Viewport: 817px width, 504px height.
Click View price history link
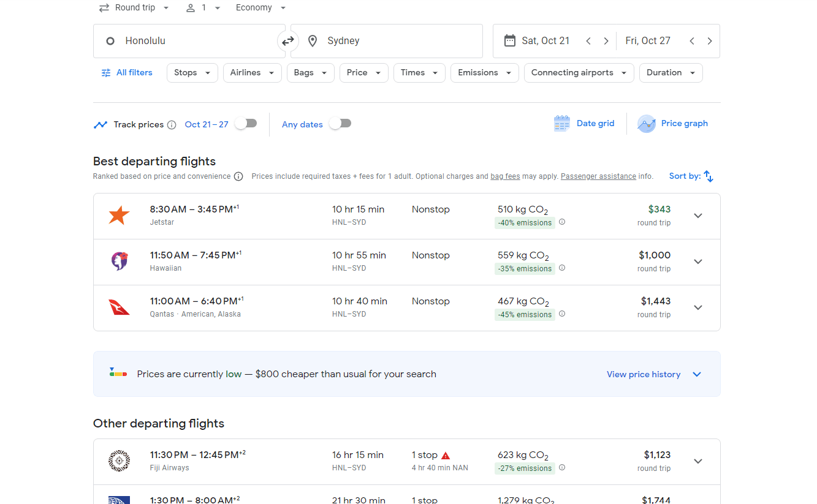pos(644,375)
